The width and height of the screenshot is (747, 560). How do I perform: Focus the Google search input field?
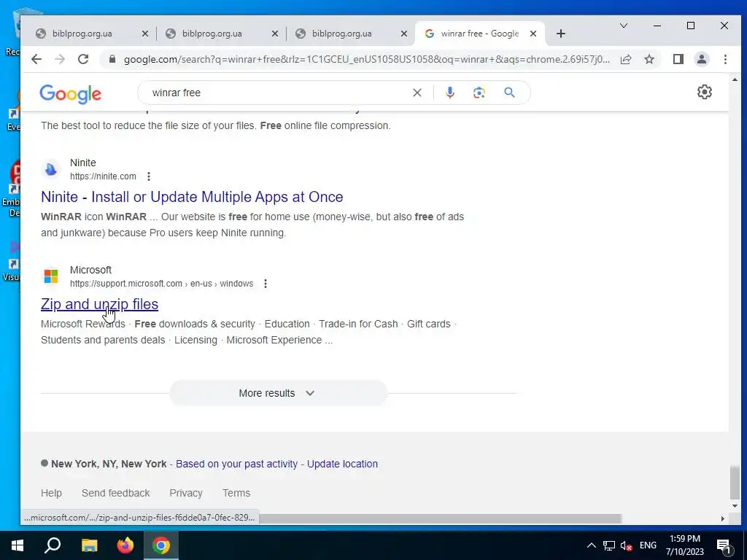coord(279,93)
